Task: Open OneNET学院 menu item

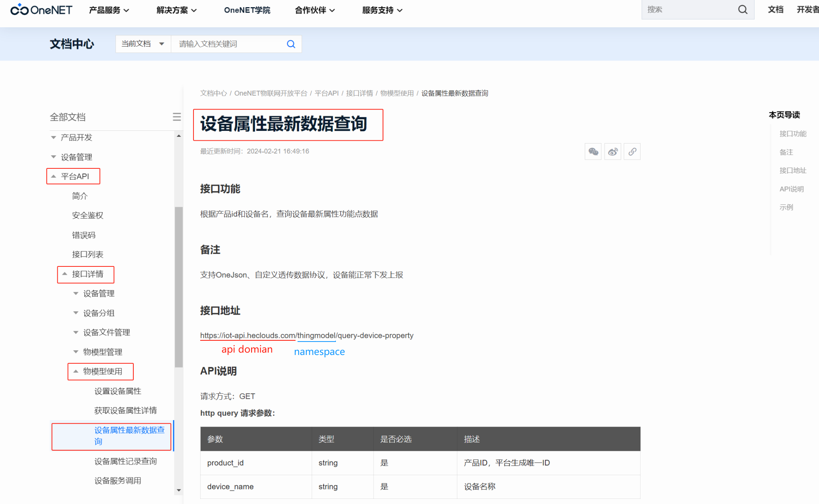Action: [247, 10]
